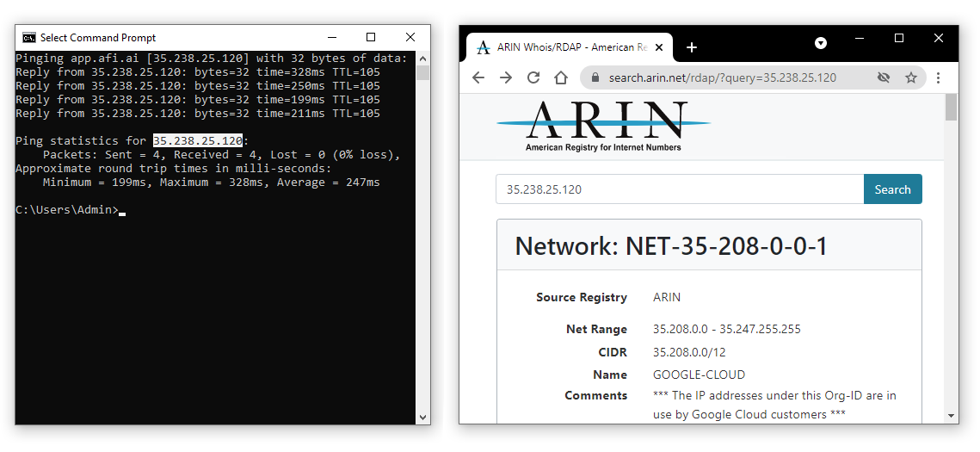Image resolution: width=980 pixels, height=452 pixels.
Task: Click the reply line with time=211ms
Action: (198, 114)
